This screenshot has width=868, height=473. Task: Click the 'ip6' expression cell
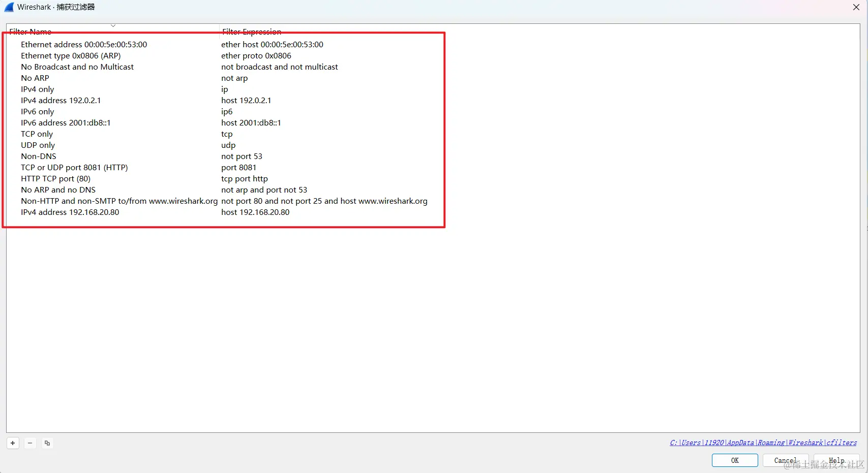(x=227, y=112)
